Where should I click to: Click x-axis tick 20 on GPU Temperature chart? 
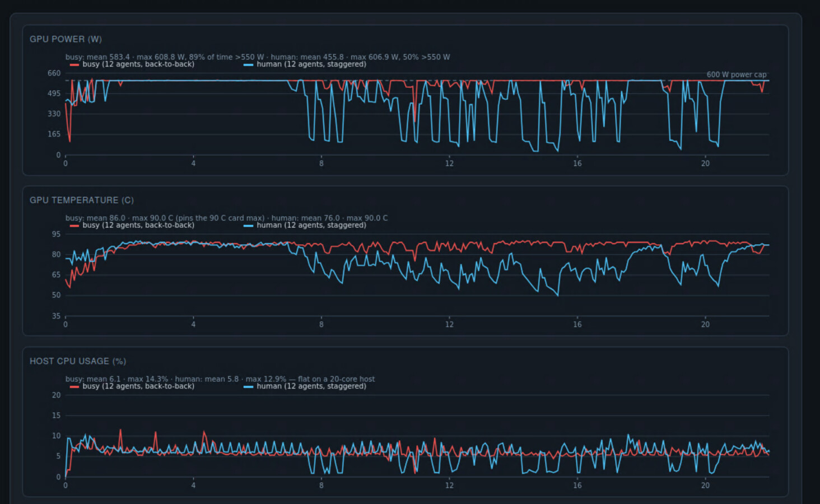click(705, 324)
